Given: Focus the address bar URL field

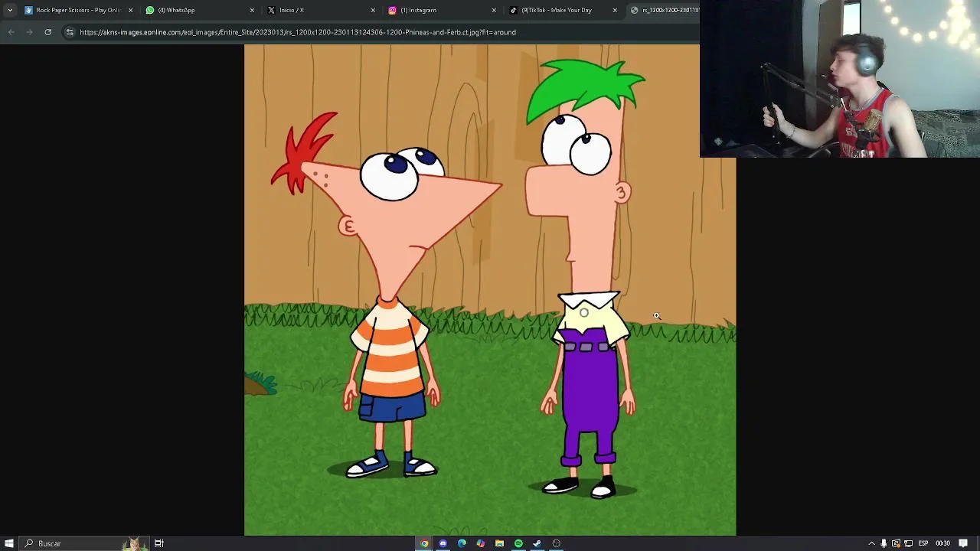Looking at the screenshot, I should click(x=381, y=32).
